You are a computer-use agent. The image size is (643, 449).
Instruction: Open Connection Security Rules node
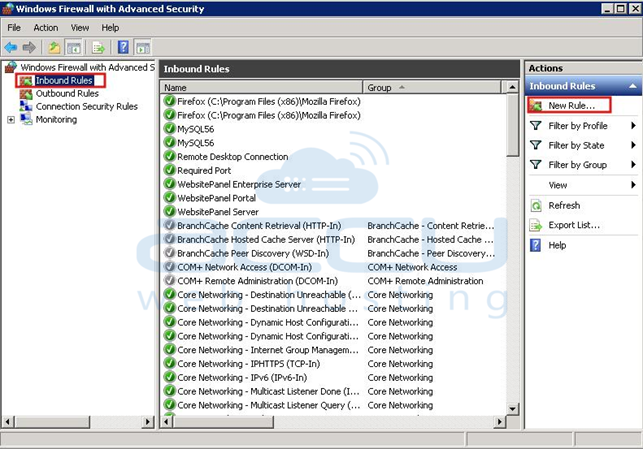pos(87,107)
